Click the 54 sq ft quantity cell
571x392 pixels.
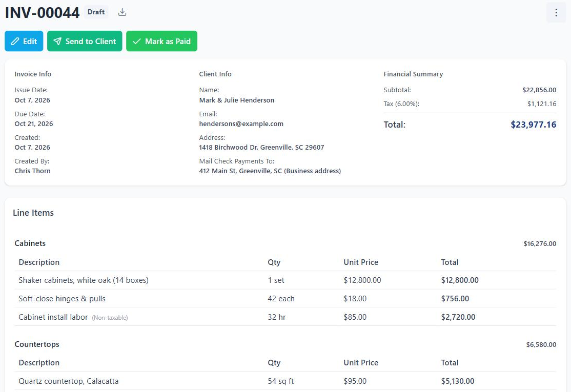point(281,381)
